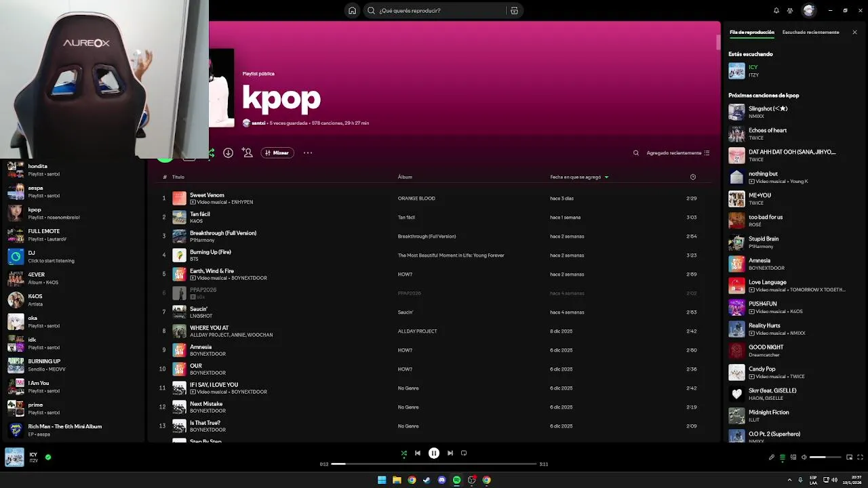This screenshot has height=488, width=868.
Task: Open the now playing ICY album thumbnail
Action: tap(14, 457)
